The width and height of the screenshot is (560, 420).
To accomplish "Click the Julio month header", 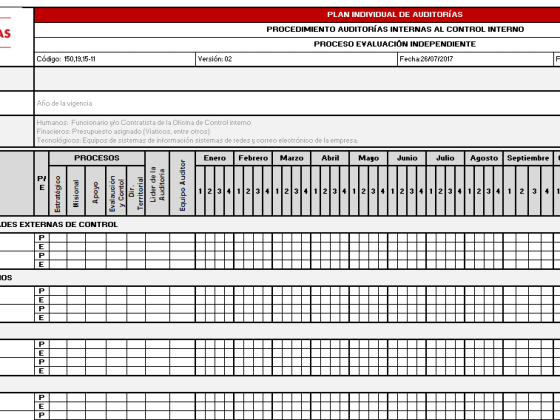I will click(x=445, y=158).
